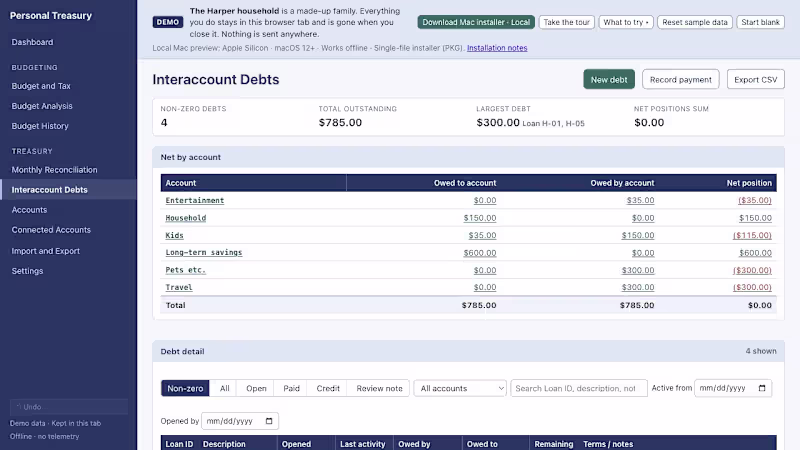The width and height of the screenshot is (800, 450).
Task: Open the Dashboard page
Action: 32,42
